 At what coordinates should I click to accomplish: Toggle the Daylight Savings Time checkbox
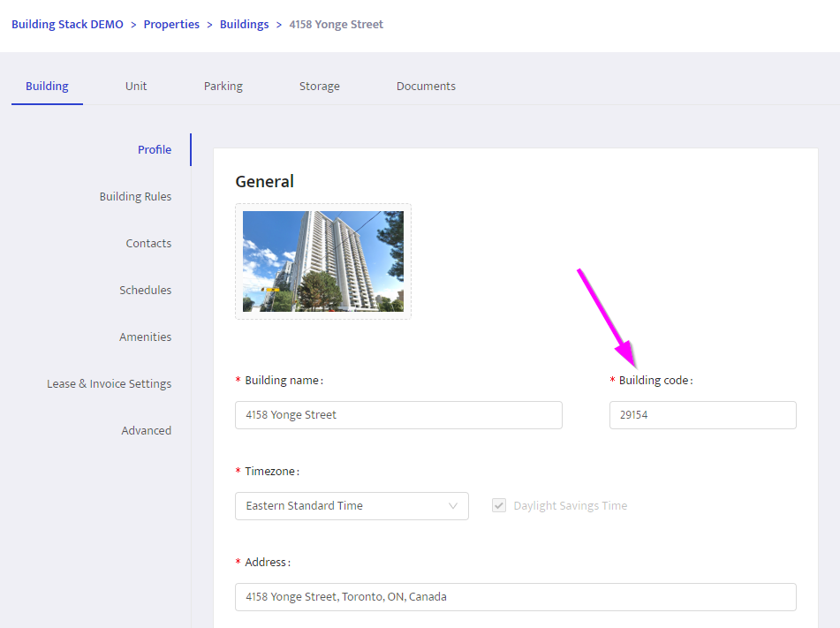pyautogui.click(x=499, y=506)
